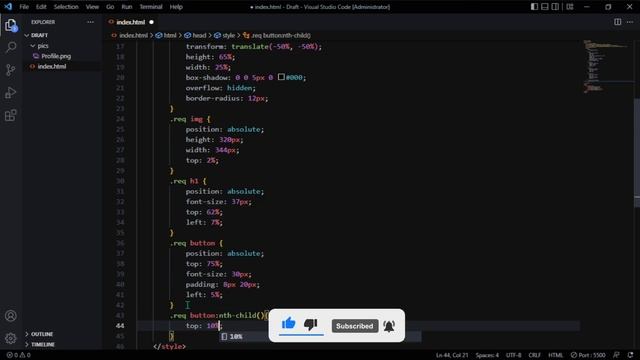Image resolution: width=640 pixels, height=360 pixels.
Task: Toggle primary side bar layout icon
Action: [x=534, y=7]
